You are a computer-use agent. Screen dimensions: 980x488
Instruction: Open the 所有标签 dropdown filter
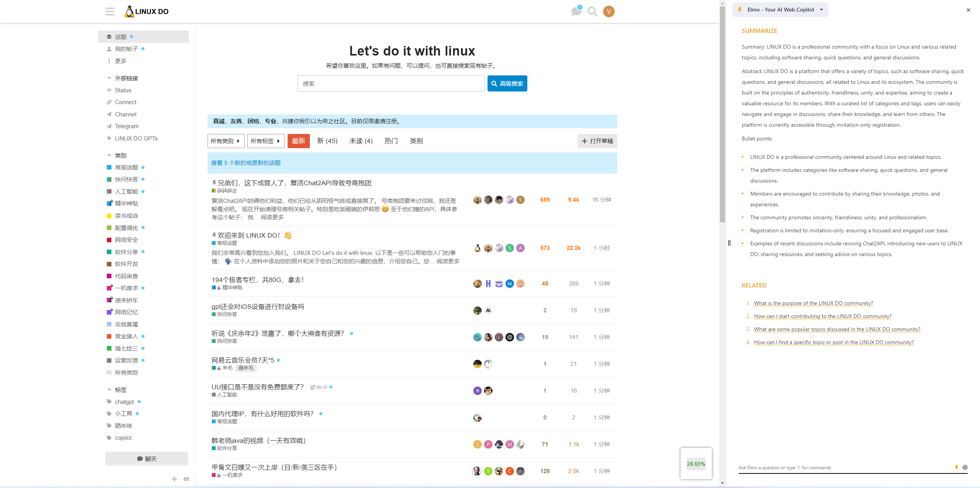coord(266,141)
